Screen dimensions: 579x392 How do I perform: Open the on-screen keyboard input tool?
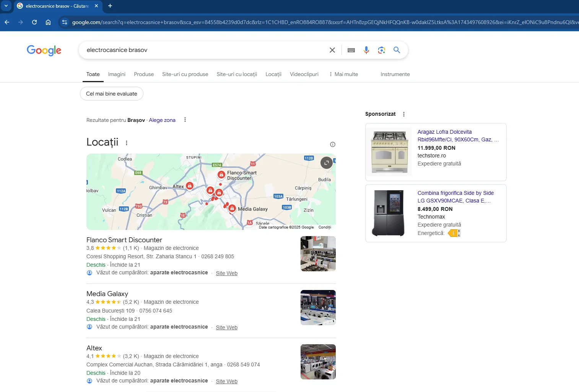(351, 50)
